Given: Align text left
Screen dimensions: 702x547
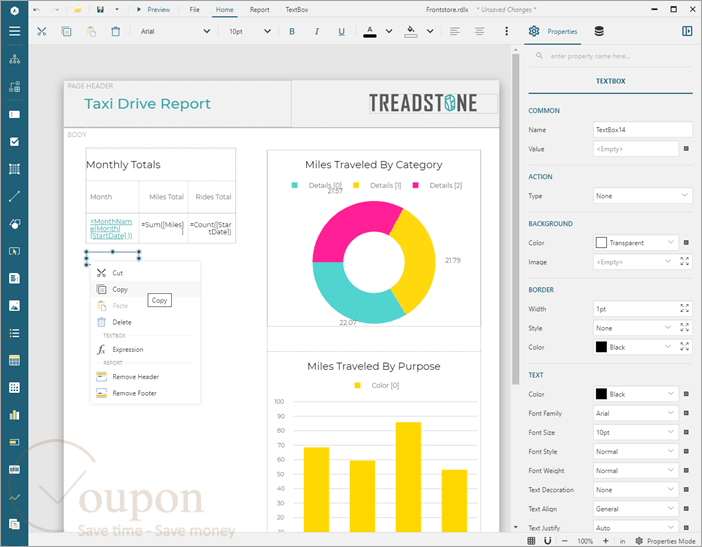Looking at the screenshot, I should pyautogui.click(x=454, y=31).
